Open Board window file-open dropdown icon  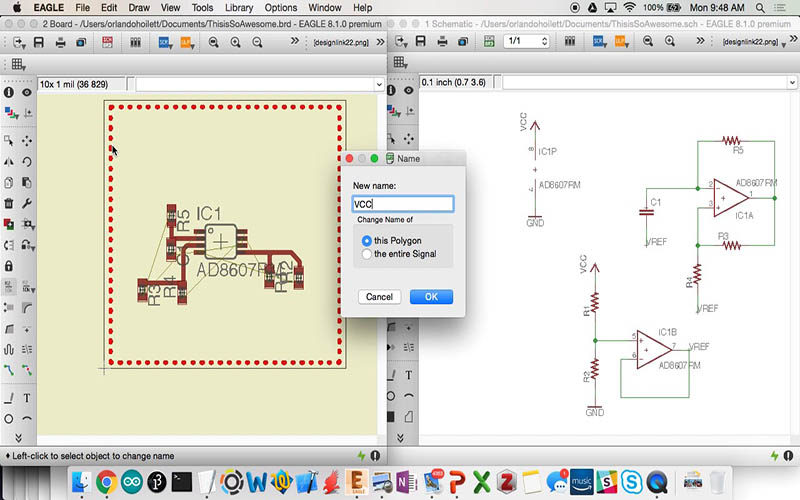pyautogui.click(x=19, y=42)
